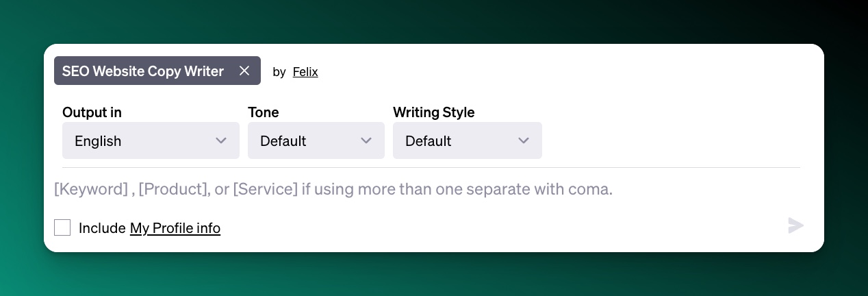868x296 pixels.
Task: Click the Writing Style label
Action: [x=433, y=112]
